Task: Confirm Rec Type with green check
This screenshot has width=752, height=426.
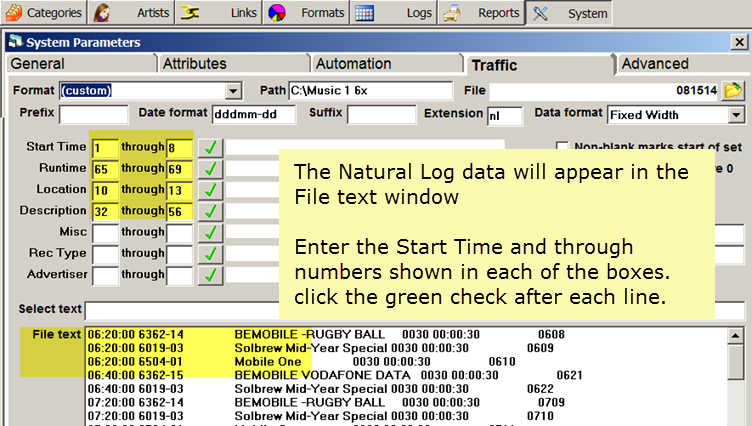Action: (x=210, y=254)
